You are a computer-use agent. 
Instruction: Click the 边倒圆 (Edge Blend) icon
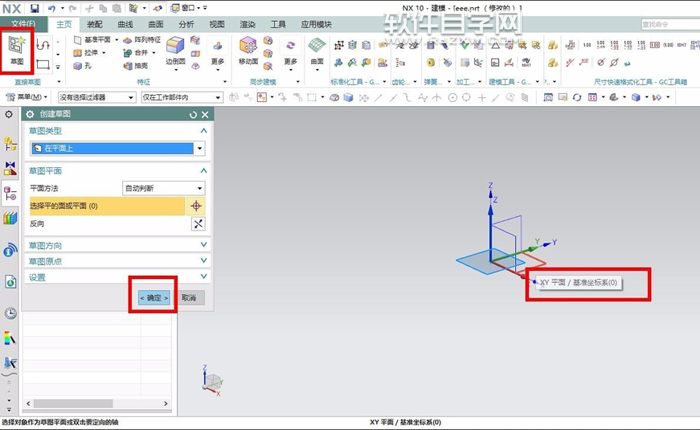point(175,47)
